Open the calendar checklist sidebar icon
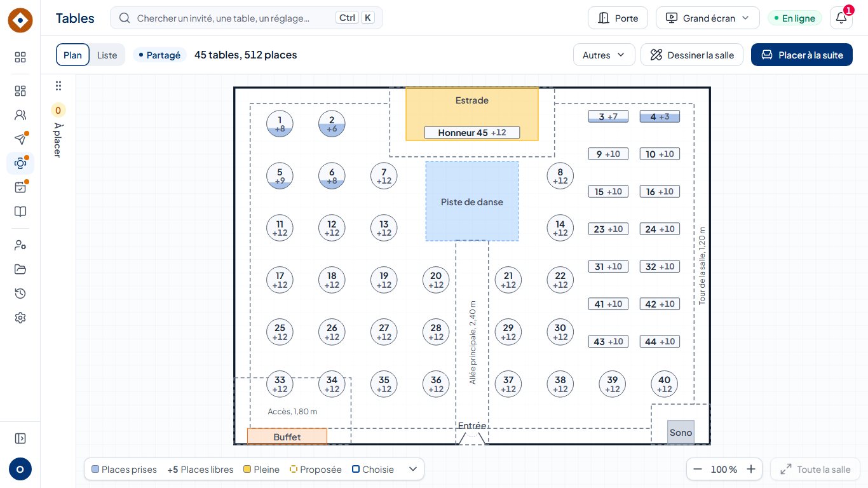This screenshot has width=868, height=488. click(20, 187)
